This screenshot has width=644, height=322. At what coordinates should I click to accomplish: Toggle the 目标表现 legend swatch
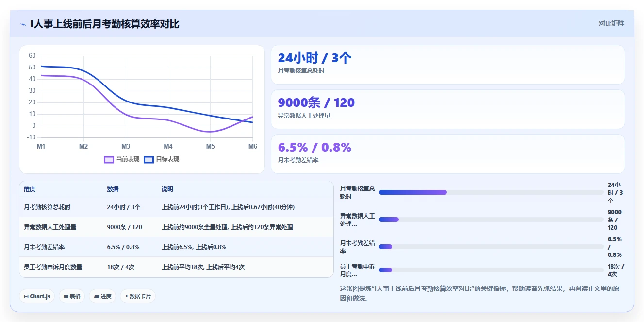pos(149,159)
